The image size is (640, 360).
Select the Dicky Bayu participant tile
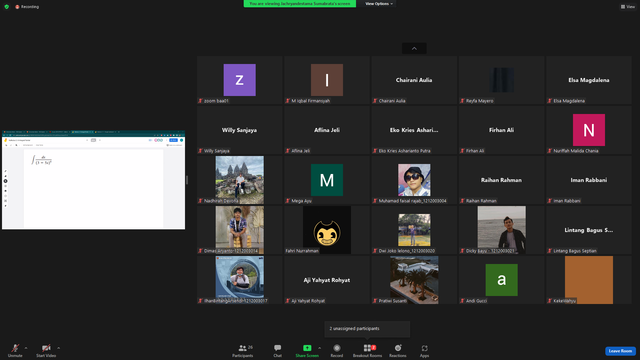(x=502, y=230)
